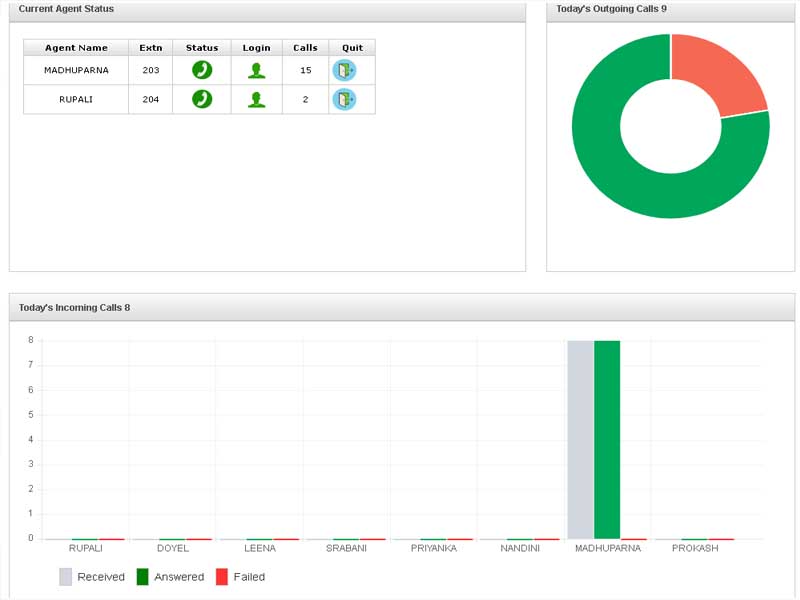
Task: Toggle the Answered legend series
Action: point(170,577)
